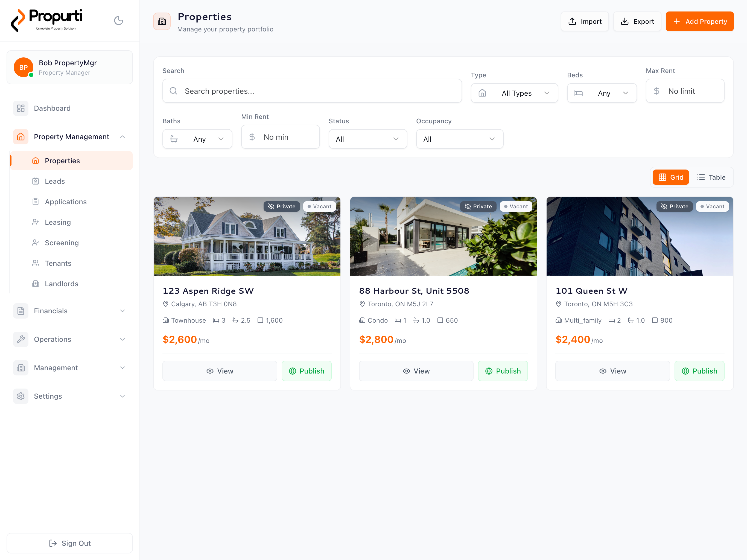Image resolution: width=747 pixels, height=560 pixels.
Task: Click the Leasing sidebar icon
Action: (x=36, y=222)
